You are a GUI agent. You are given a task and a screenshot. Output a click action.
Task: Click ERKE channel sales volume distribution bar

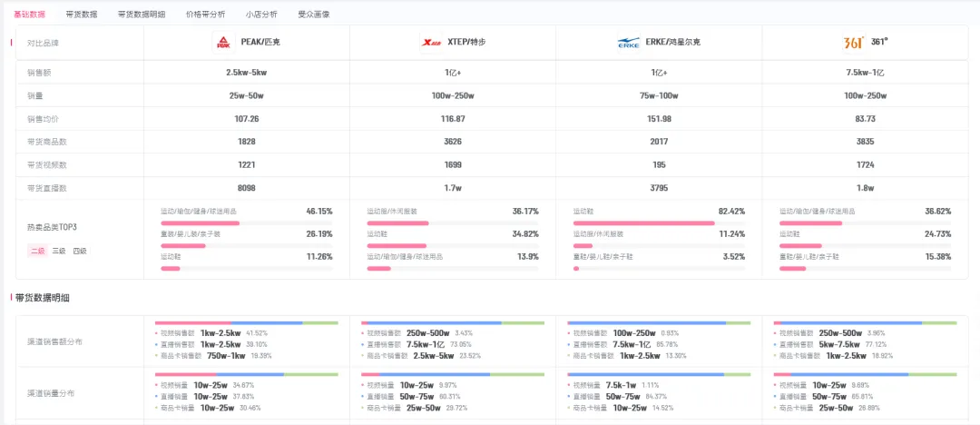click(659, 374)
